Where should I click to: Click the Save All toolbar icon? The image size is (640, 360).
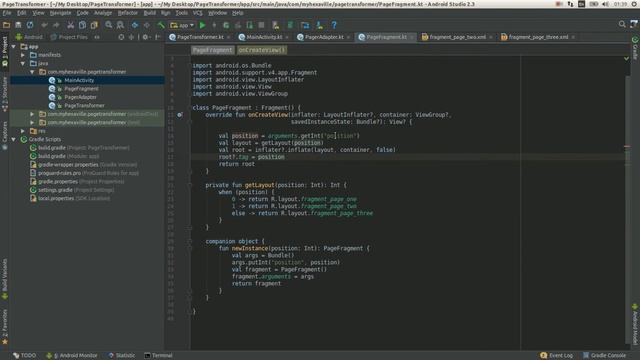coord(18,25)
